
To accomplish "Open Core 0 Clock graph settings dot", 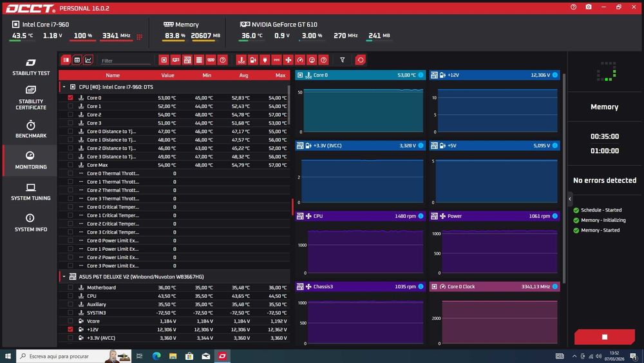I will [555, 286].
